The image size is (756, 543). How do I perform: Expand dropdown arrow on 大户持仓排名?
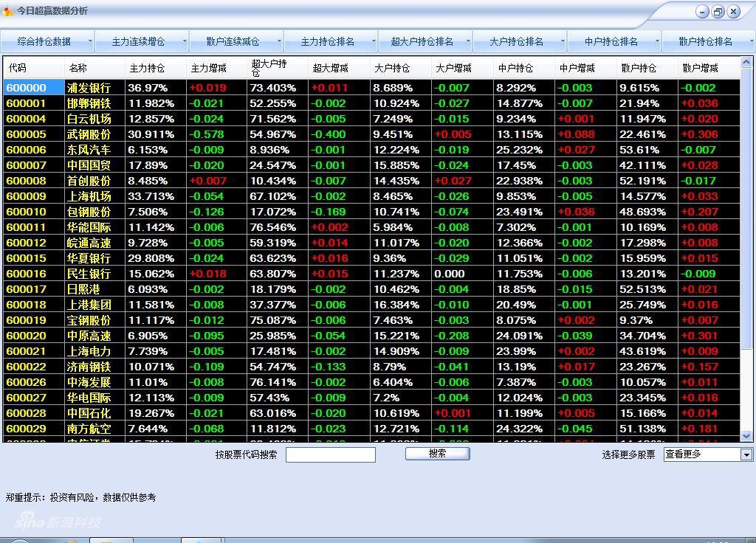(x=562, y=42)
